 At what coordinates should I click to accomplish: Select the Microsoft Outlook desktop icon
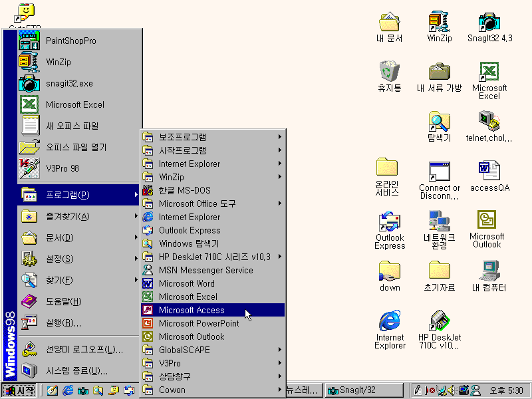487,229
